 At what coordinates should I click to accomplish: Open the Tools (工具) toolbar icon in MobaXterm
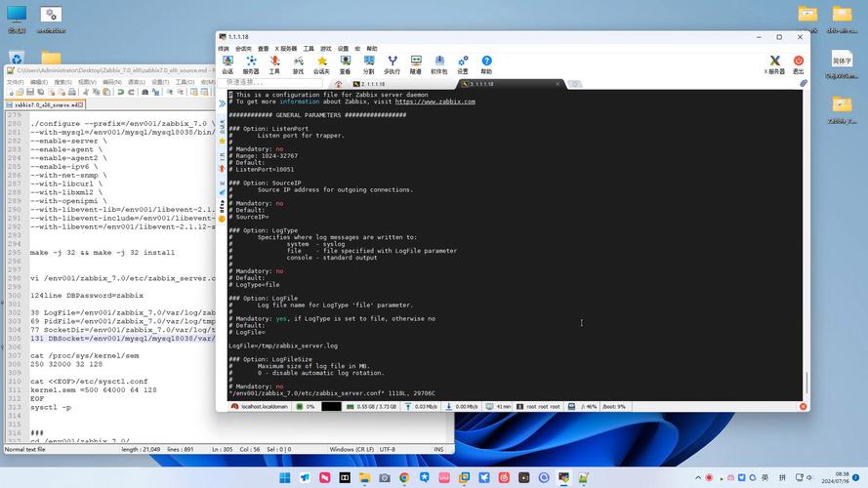[274, 64]
